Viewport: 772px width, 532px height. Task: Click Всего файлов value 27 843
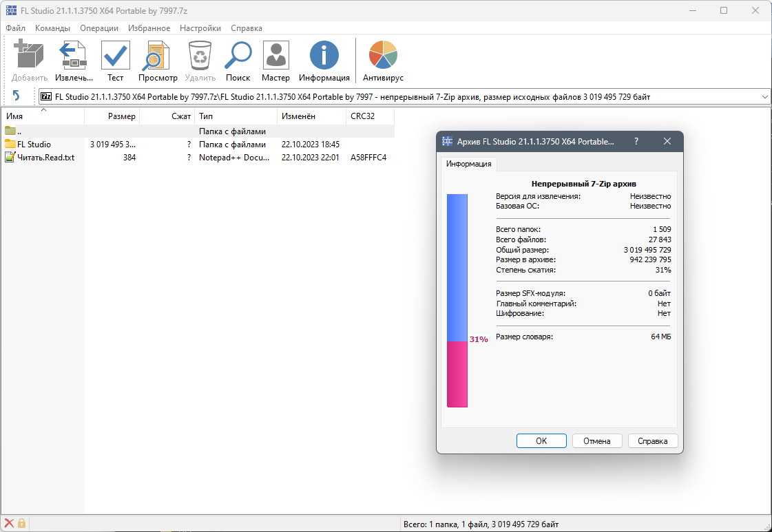pos(660,240)
